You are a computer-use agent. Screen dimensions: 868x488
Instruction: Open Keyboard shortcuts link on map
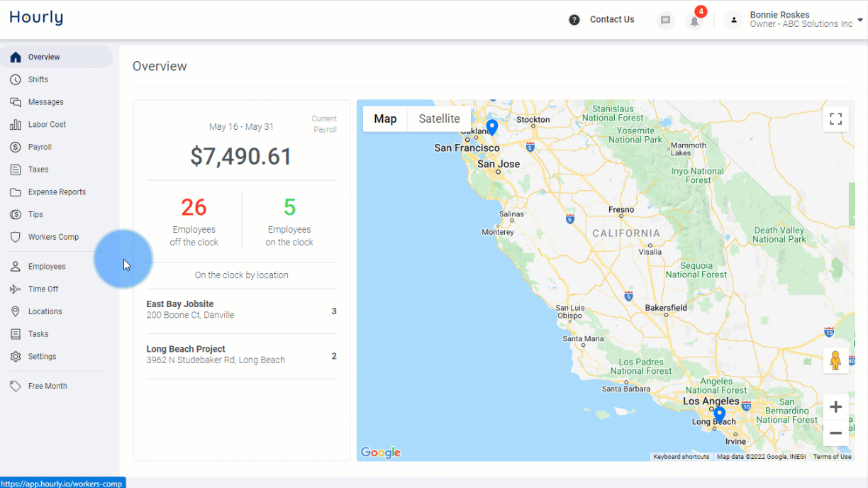click(681, 457)
